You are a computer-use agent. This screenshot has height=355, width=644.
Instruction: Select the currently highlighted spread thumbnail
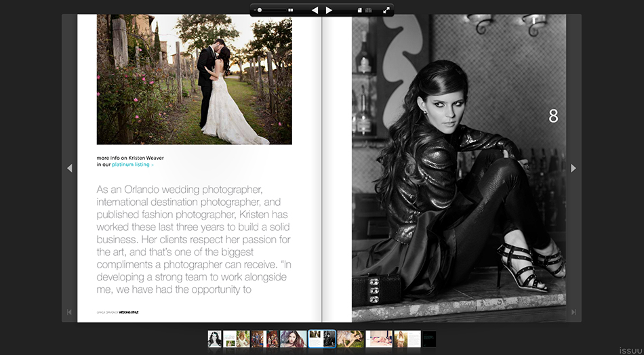click(322, 339)
